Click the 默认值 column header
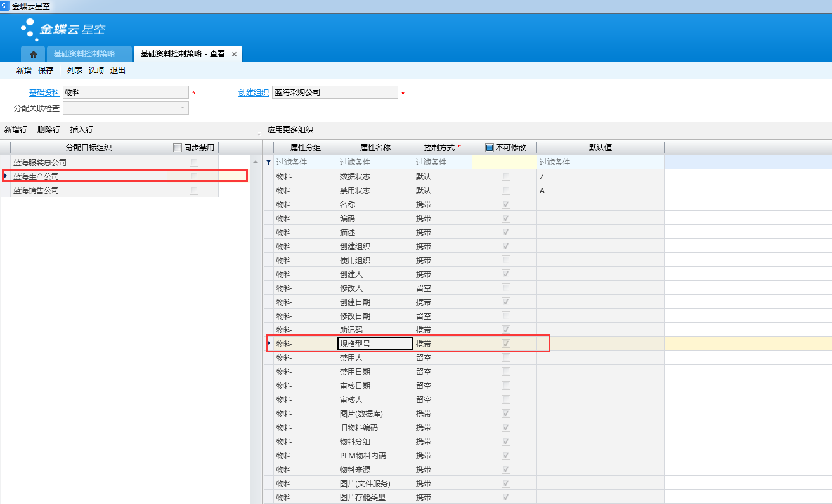Image resolution: width=832 pixels, height=504 pixels. tap(600, 148)
